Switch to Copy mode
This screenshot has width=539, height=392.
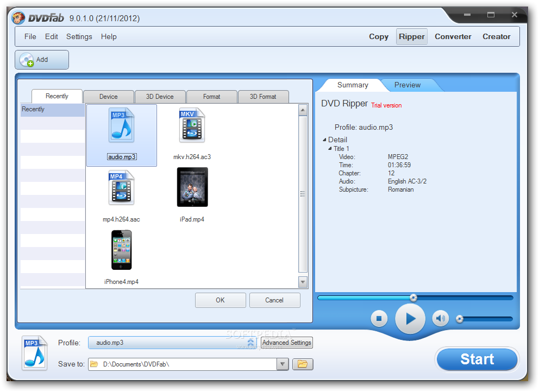tap(379, 37)
